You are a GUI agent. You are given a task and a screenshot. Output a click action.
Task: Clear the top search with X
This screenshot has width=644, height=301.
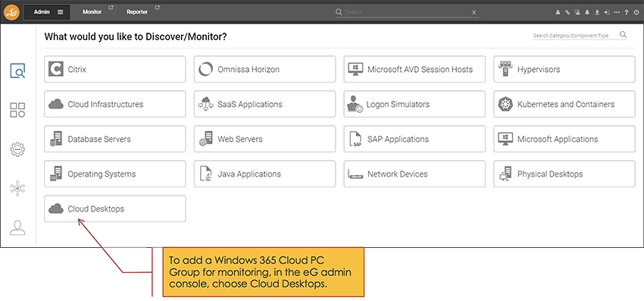pyautogui.click(x=474, y=12)
